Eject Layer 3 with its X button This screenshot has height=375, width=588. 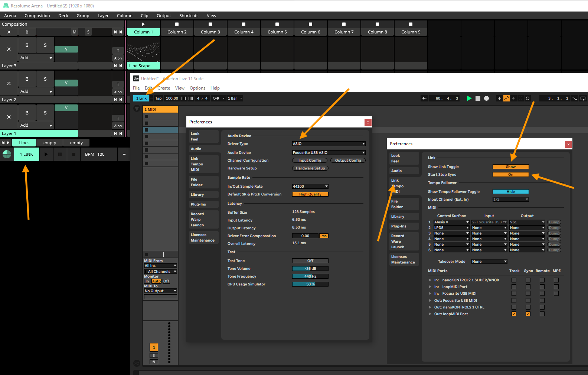[x=9, y=49]
